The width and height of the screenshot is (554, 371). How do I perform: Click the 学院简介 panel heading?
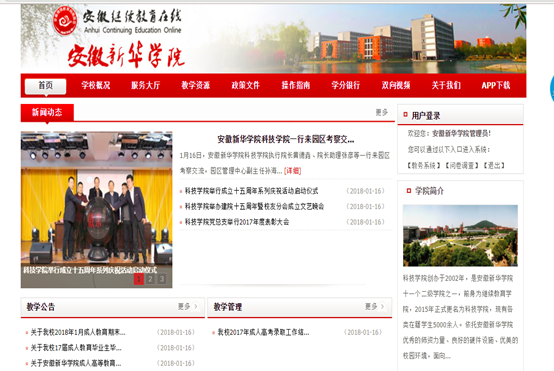click(429, 191)
